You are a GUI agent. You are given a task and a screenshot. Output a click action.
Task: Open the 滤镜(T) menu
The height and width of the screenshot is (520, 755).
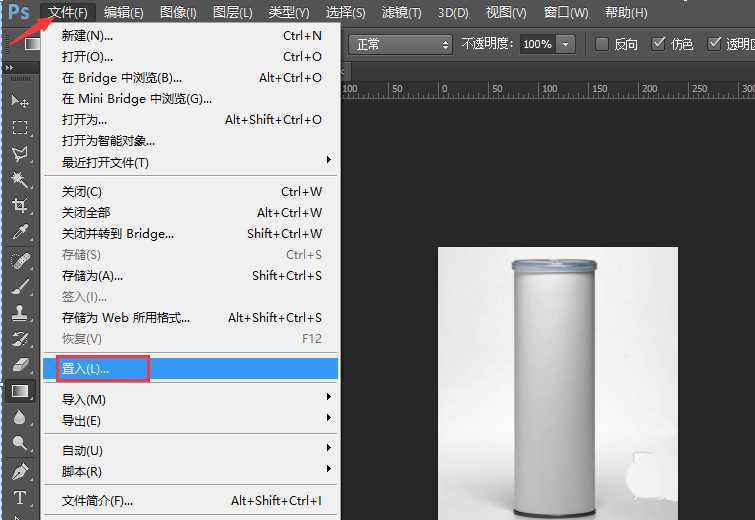[x=400, y=13]
